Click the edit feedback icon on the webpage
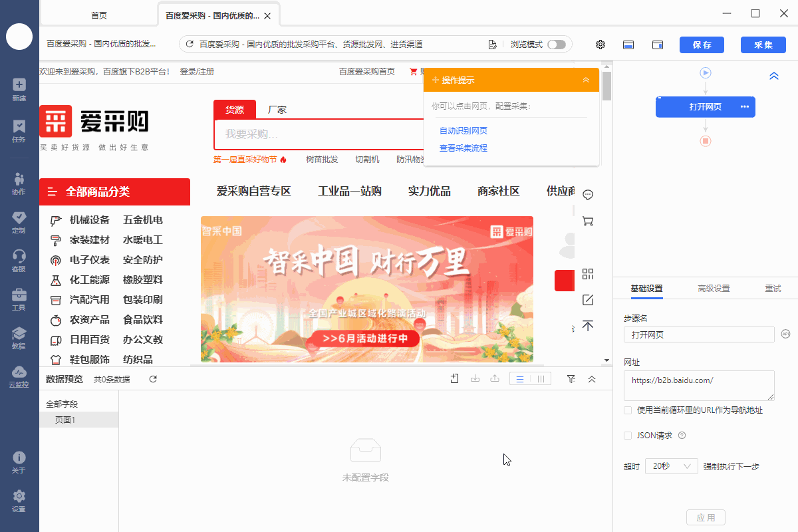This screenshot has width=798, height=532. [588, 300]
